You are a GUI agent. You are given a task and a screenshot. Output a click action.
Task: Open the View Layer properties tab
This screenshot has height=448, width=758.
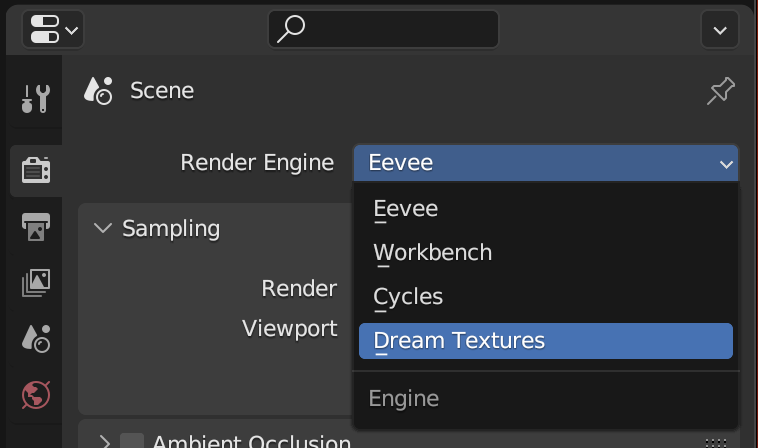click(36, 283)
